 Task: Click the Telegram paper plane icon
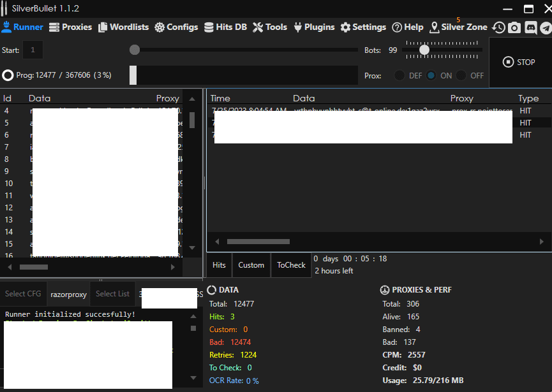[x=545, y=27]
